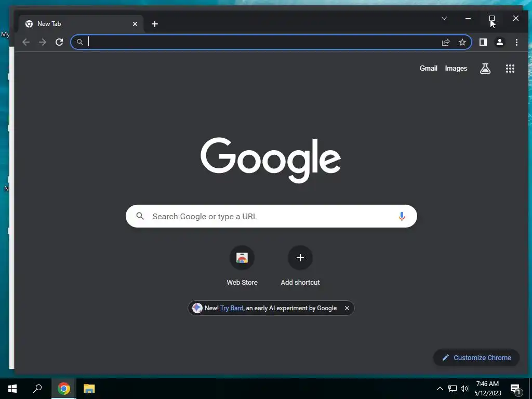532x399 pixels.
Task: Expand the tab search chevron
Action: (444, 18)
